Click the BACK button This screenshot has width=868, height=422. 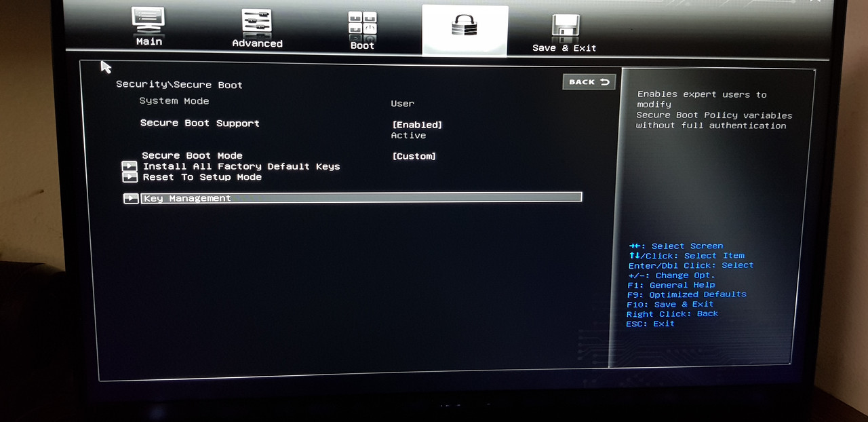click(x=589, y=82)
